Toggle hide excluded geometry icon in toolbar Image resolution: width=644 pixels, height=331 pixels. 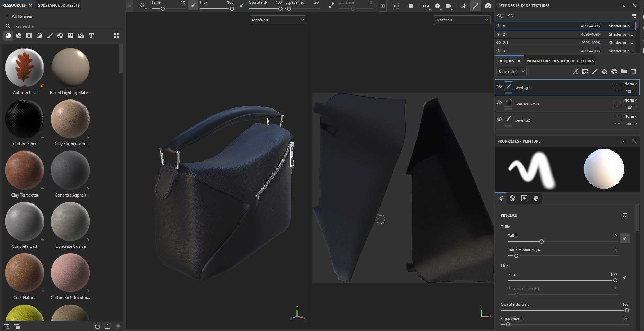click(x=396, y=6)
